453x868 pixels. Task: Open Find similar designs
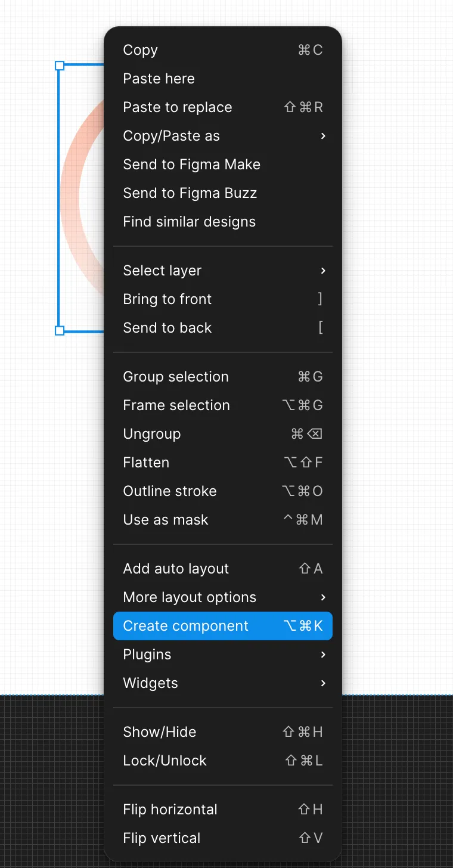click(222, 222)
